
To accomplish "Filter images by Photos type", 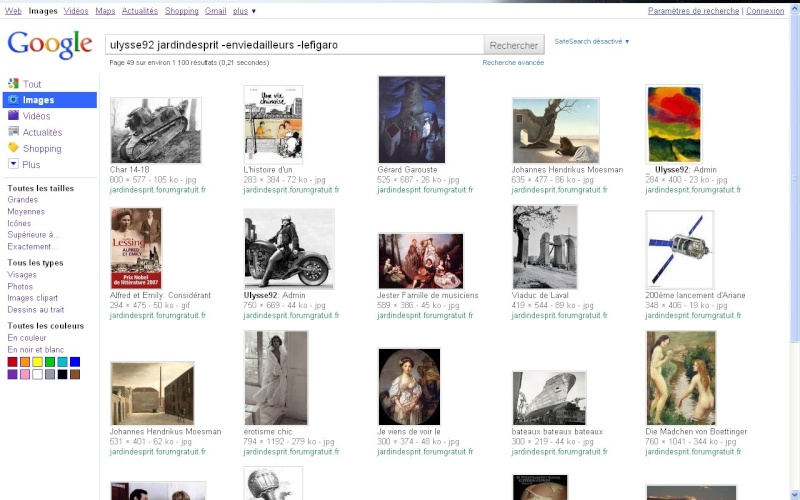I will [x=20, y=286].
